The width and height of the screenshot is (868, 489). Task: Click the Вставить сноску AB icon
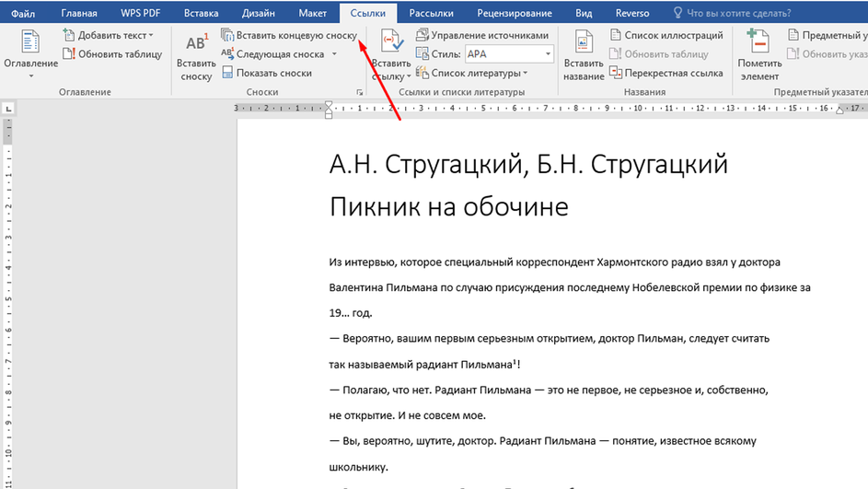196,42
